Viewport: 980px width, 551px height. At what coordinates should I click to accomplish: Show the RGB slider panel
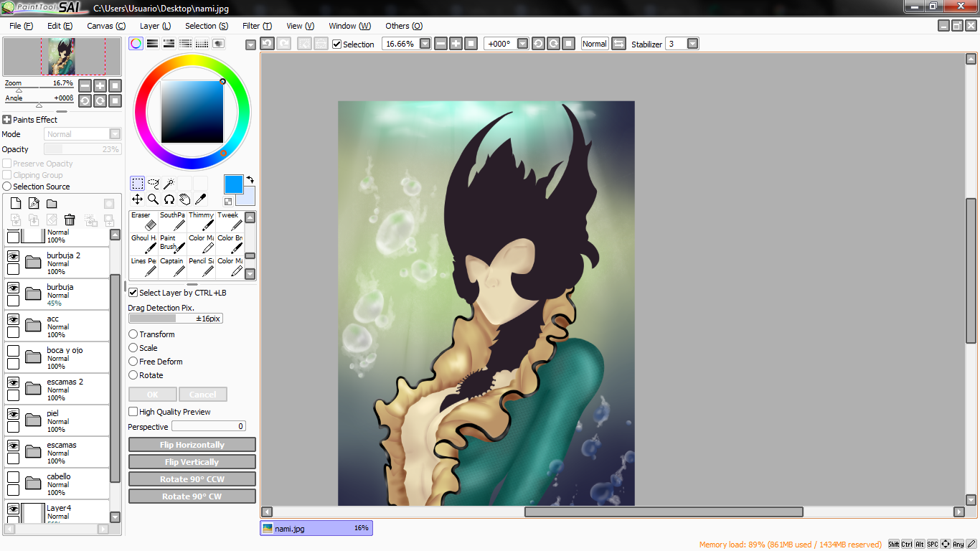click(x=152, y=44)
